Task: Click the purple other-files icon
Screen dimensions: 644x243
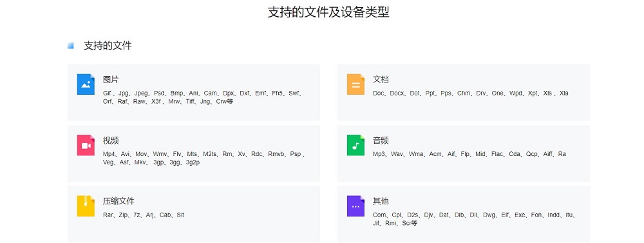Action: 355,206
